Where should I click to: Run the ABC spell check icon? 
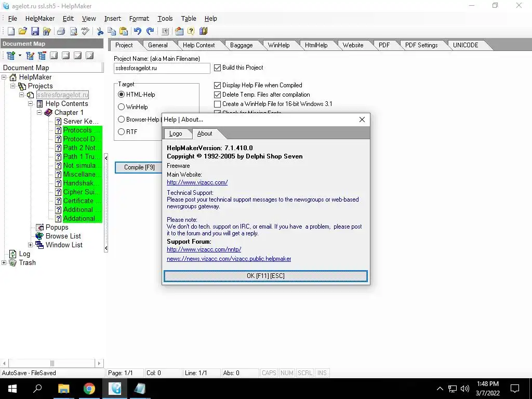[85, 31]
